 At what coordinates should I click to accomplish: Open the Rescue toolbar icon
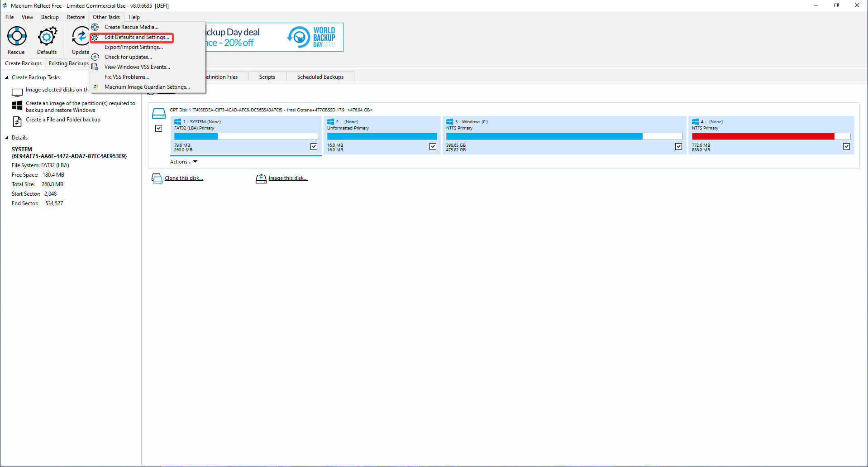click(x=17, y=36)
